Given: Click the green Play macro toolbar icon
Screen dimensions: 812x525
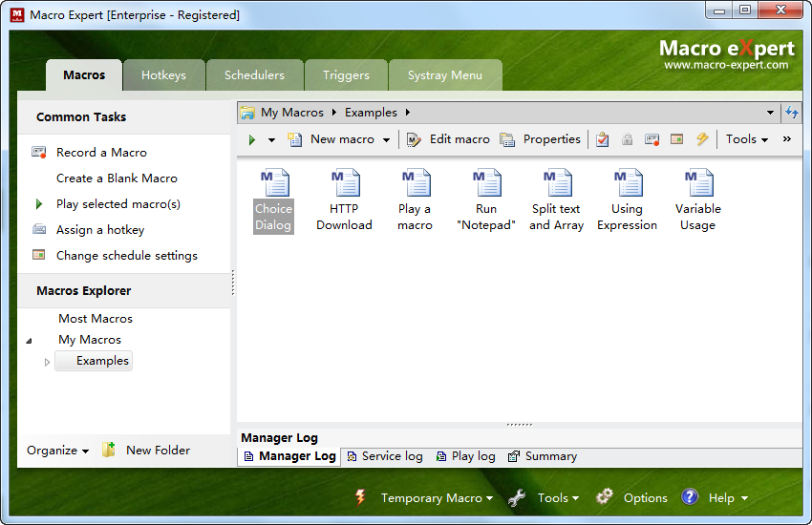Looking at the screenshot, I should (x=252, y=139).
